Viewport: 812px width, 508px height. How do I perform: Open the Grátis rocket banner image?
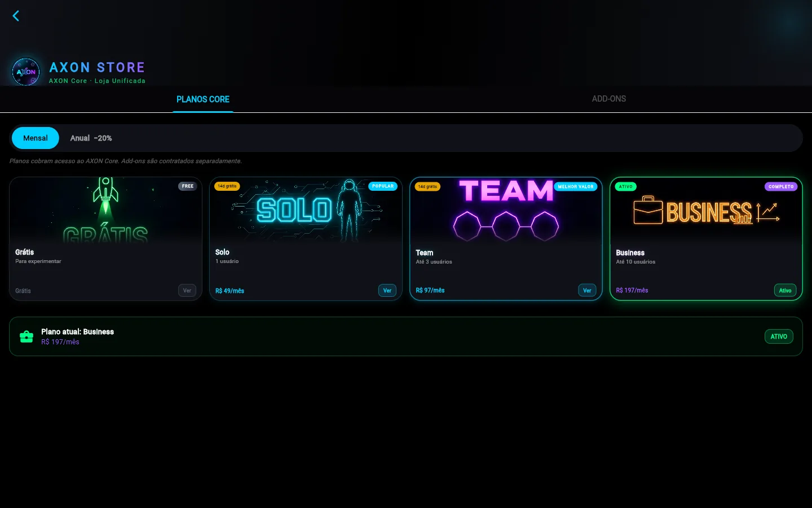click(106, 210)
